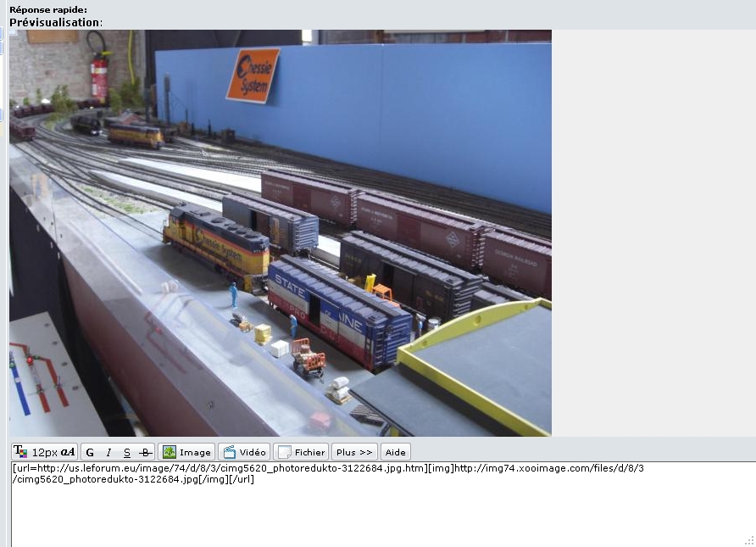Expand more options with Plus >>

click(354, 452)
